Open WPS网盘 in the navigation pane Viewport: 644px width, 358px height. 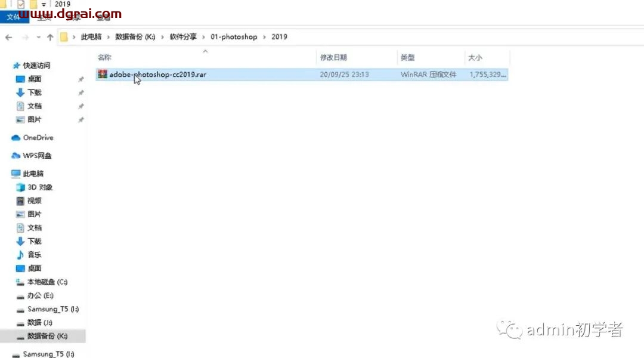coord(38,156)
